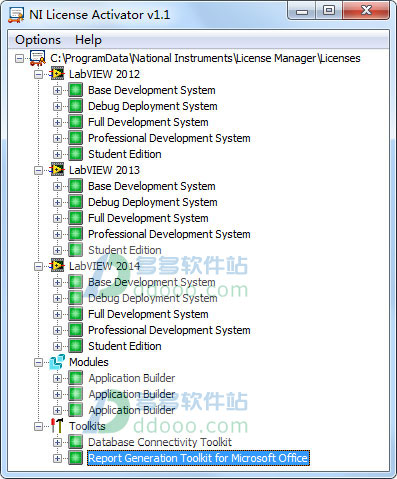Expand LabVIEW 2013 Professional Development System node
Image resolution: width=397 pixels, height=479 pixels.
pos(57,234)
